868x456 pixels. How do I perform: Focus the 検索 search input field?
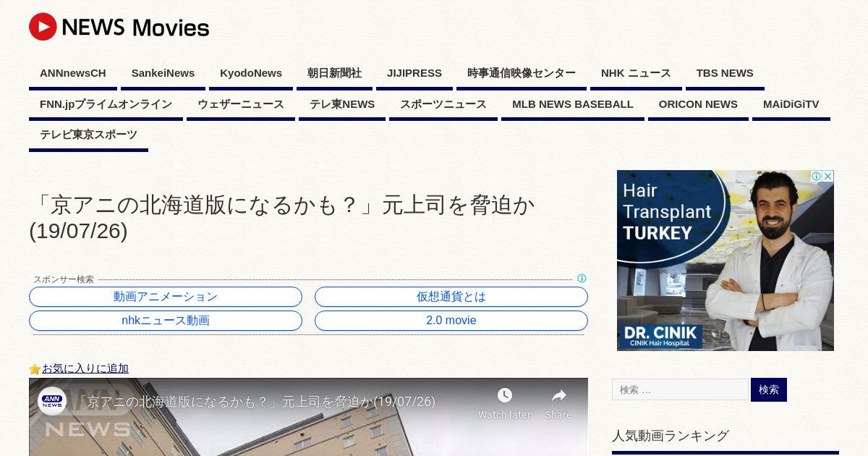pyautogui.click(x=680, y=389)
